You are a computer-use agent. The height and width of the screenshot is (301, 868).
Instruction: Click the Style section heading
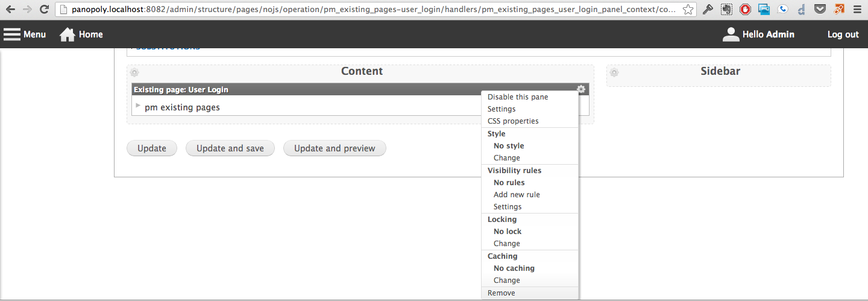497,134
